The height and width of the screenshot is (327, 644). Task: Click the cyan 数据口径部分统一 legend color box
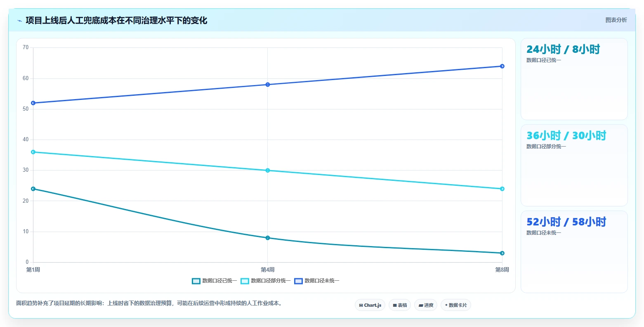coord(245,281)
